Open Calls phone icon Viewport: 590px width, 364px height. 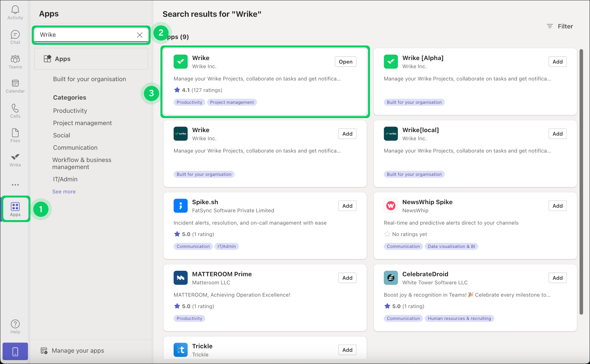tap(15, 111)
